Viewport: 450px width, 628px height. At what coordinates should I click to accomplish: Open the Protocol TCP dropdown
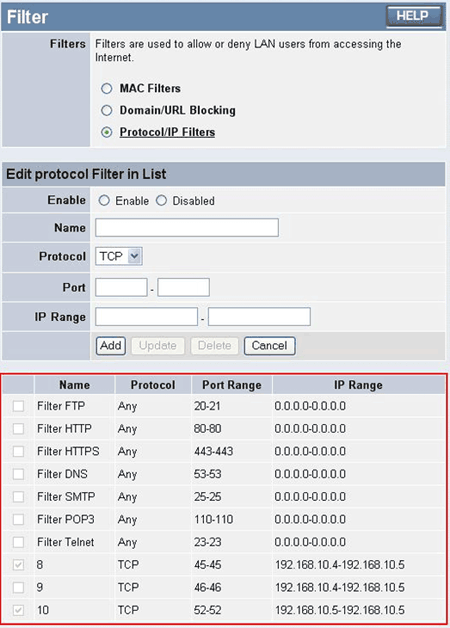[119, 256]
